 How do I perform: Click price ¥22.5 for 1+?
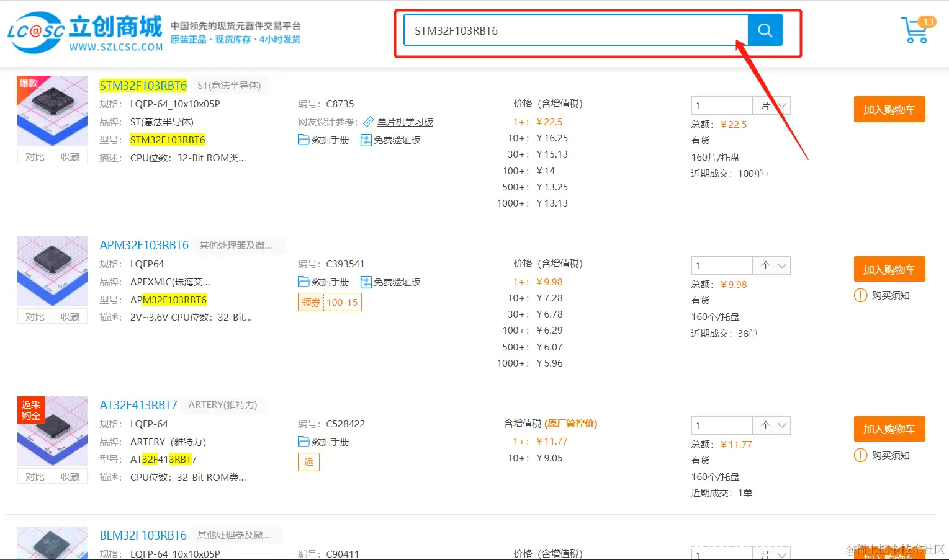coord(549,122)
